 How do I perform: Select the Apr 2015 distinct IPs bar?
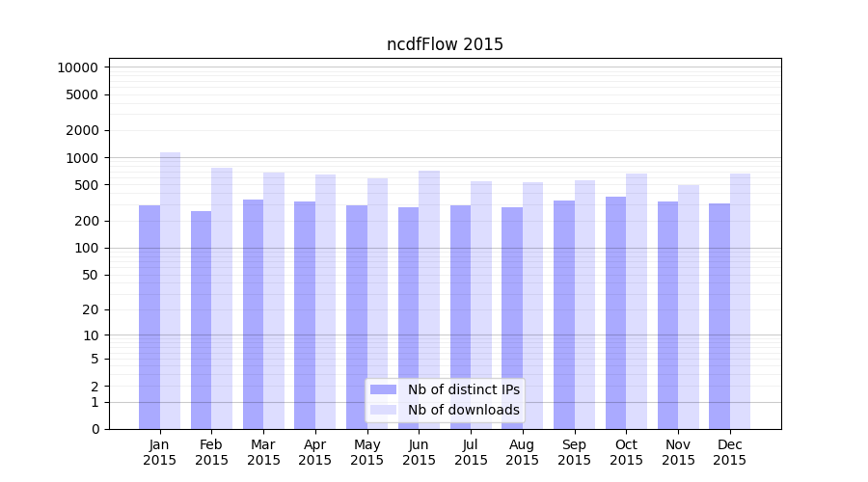pos(305,314)
